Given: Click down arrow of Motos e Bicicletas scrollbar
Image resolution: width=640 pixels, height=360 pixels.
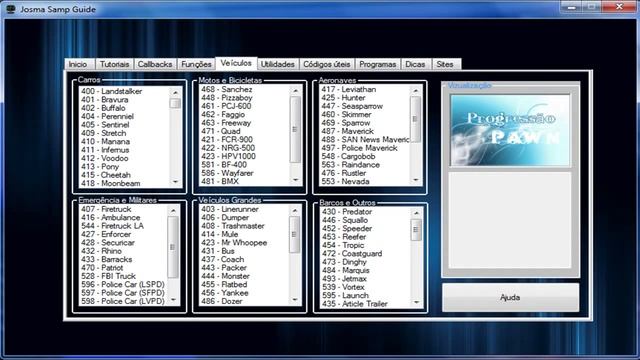Looking at the screenshot, I should click(296, 180).
